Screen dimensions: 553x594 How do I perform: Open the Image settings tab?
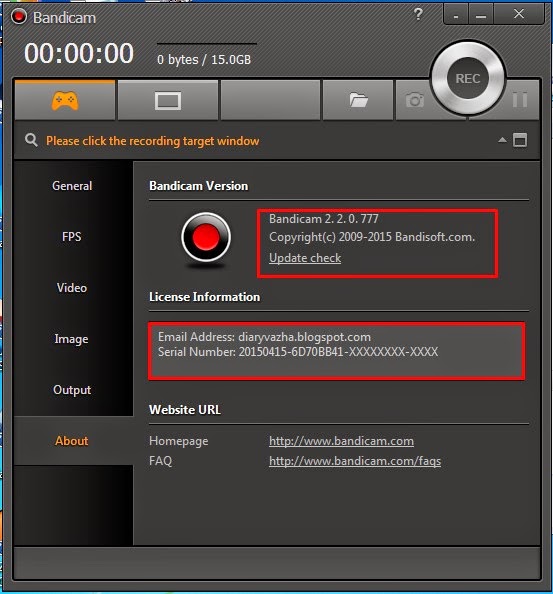click(x=72, y=339)
